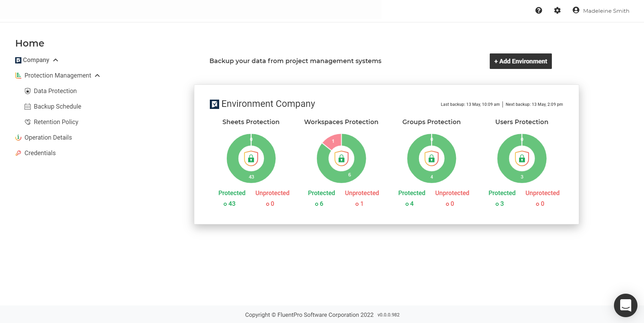Click the Workspaces Protection title
Image resolution: width=644 pixels, height=323 pixels.
click(x=341, y=122)
